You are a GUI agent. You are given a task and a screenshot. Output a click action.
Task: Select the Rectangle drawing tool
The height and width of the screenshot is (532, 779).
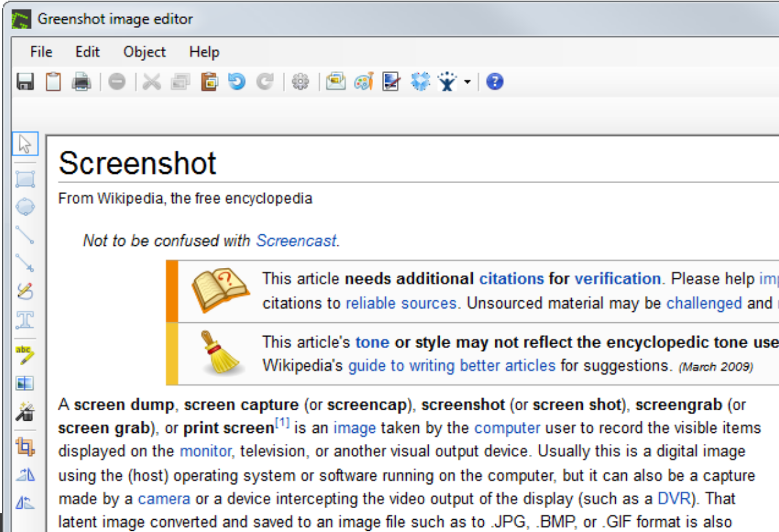click(x=26, y=179)
